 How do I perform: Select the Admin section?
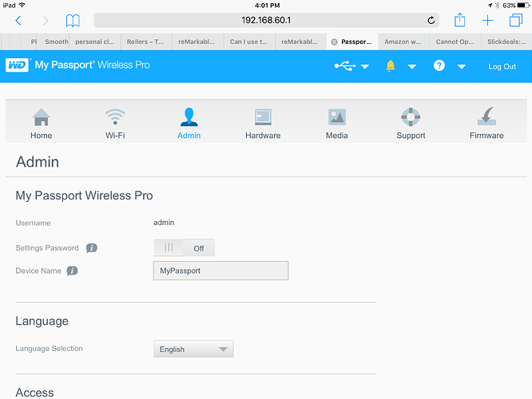click(189, 124)
